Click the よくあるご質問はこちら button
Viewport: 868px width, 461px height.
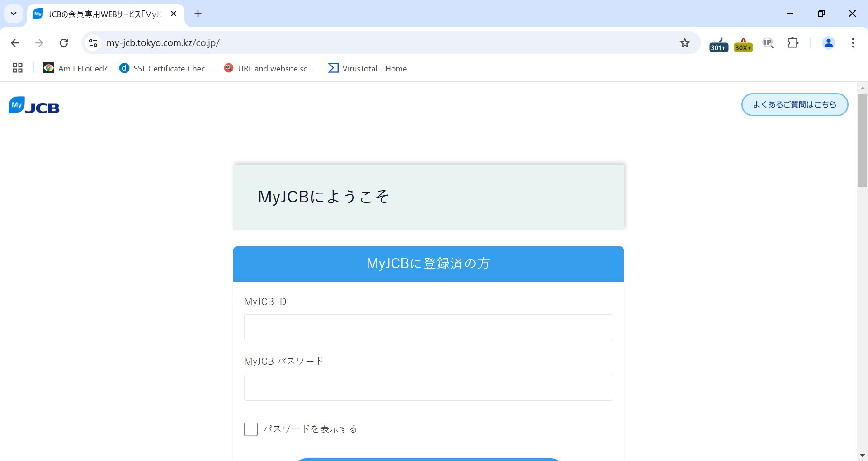pyautogui.click(x=795, y=104)
